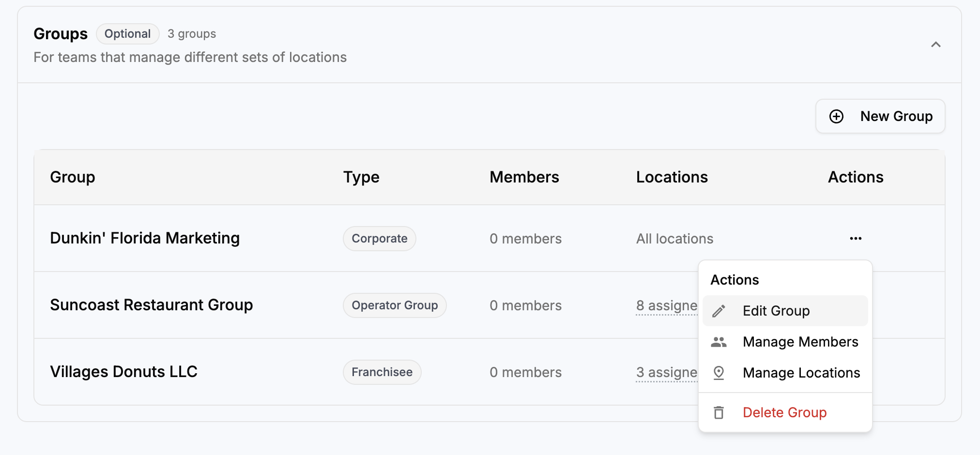Click the Operator Group type badge

pyautogui.click(x=395, y=305)
